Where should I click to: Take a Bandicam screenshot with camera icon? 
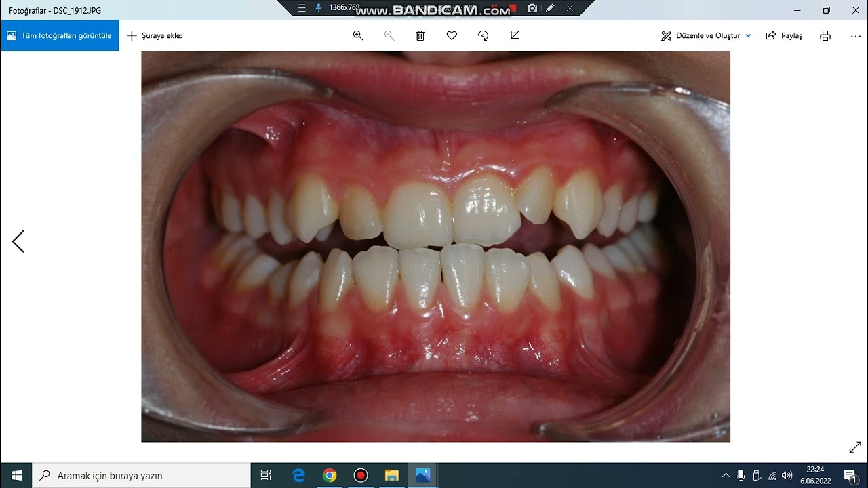click(x=532, y=8)
